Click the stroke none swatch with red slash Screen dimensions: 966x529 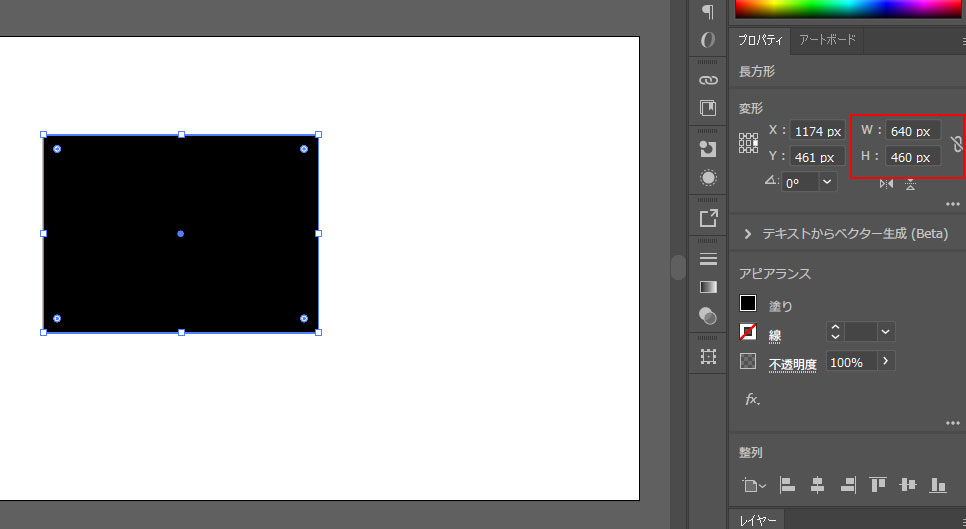coord(748,332)
